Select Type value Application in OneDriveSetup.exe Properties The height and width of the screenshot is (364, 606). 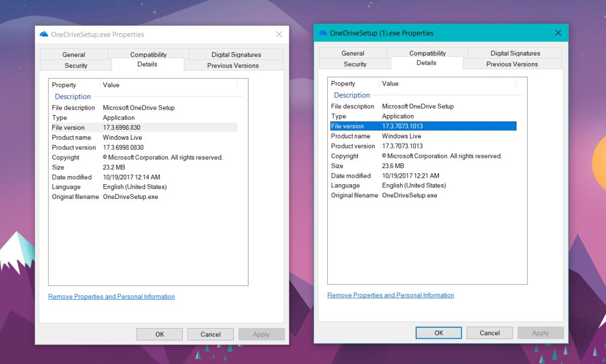tap(119, 118)
